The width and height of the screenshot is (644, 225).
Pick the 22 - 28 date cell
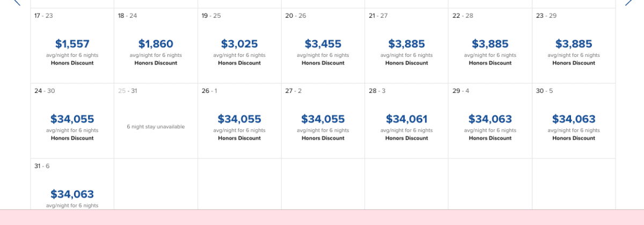pos(491,46)
